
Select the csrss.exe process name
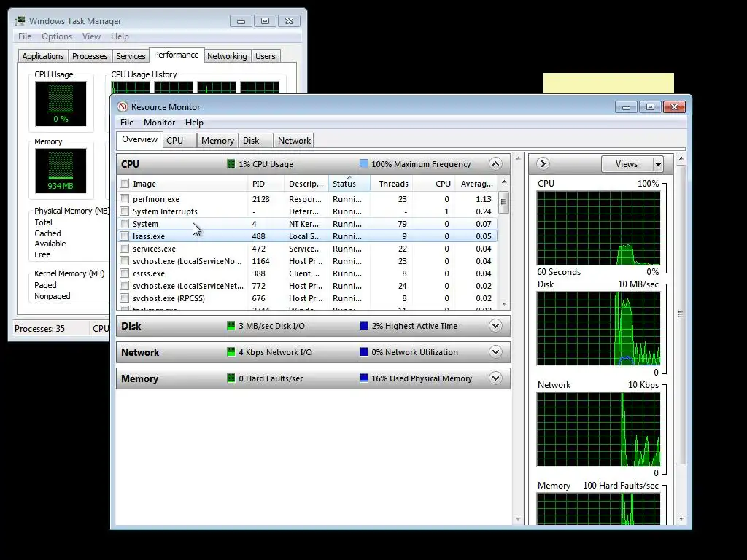click(x=149, y=273)
